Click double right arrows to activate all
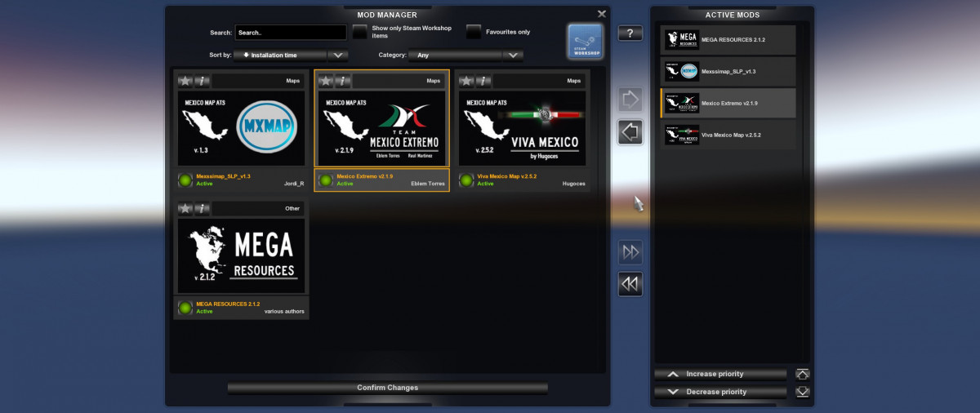This screenshot has width=980, height=413. point(630,252)
